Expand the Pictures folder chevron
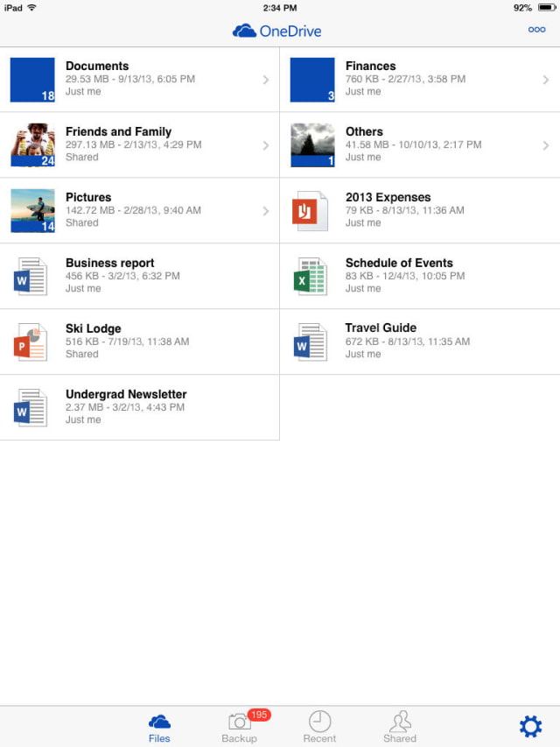Viewport: 560px width, 747px height. 265,211
